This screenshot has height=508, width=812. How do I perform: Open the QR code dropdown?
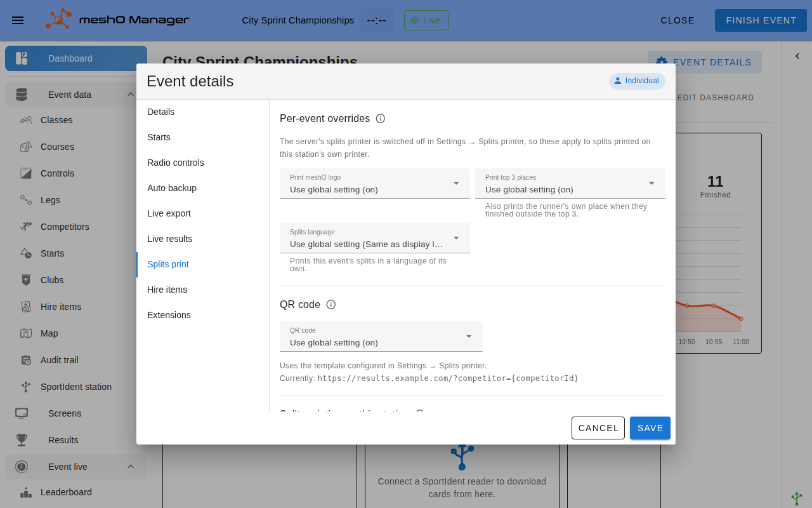[x=381, y=337]
